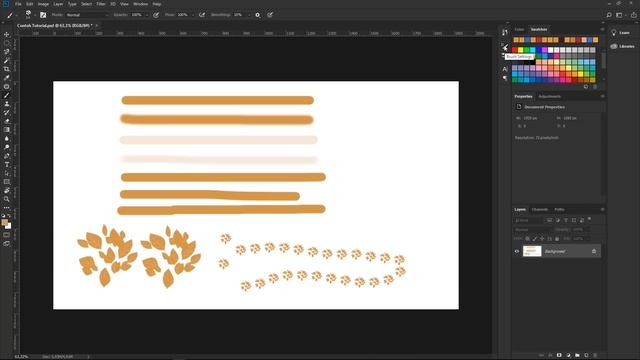Image resolution: width=640 pixels, height=360 pixels.
Task: Delete layer using Layers trash icon
Action: [595, 355]
